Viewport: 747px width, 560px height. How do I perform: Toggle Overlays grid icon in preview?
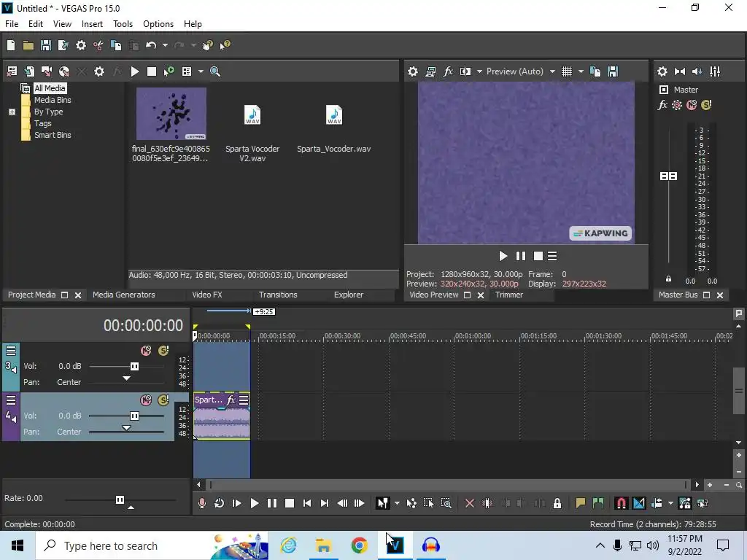point(566,71)
